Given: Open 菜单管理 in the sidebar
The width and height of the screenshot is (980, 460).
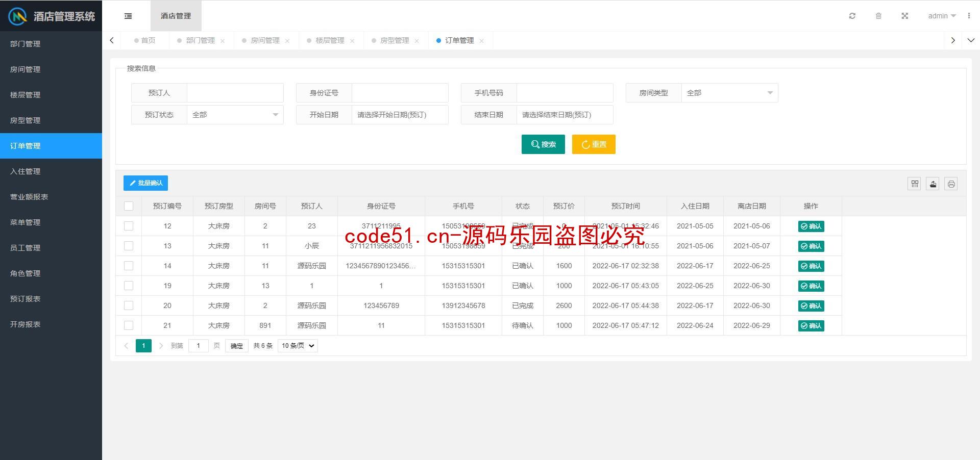Looking at the screenshot, I should [x=51, y=222].
